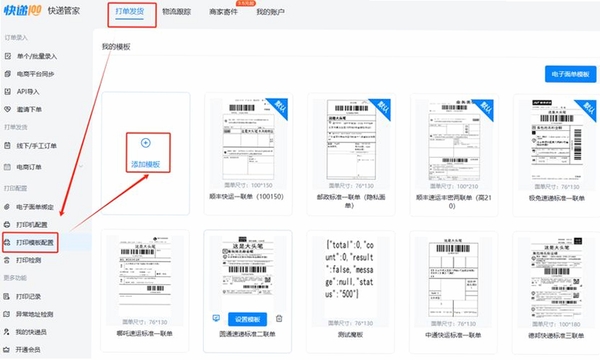
Task: Select the 中通快运标准一联单 template thumbnail
Action: point(453,277)
